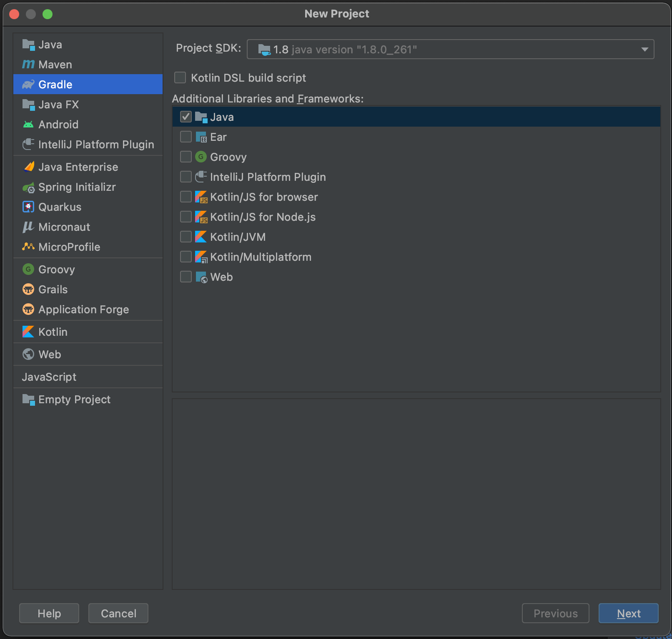
Task: Click 'Android' label in sidebar
Action: click(x=58, y=125)
